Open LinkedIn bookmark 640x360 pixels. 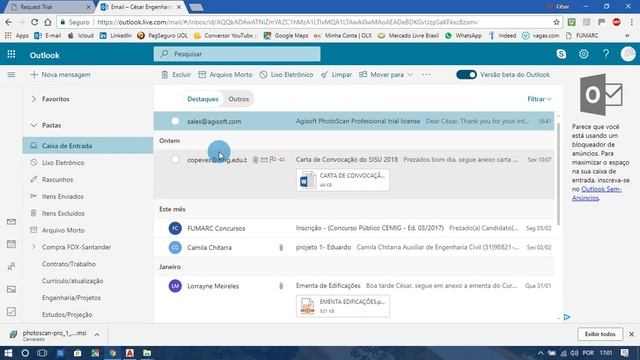116,36
